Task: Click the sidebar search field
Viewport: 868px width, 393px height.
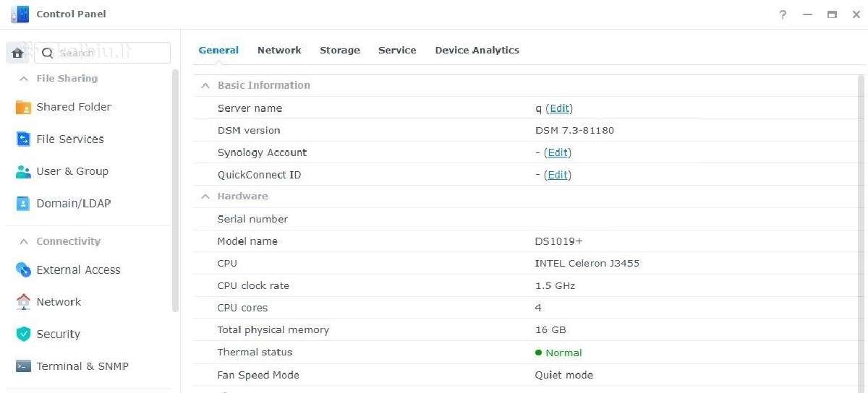Action: click(x=102, y=53)
